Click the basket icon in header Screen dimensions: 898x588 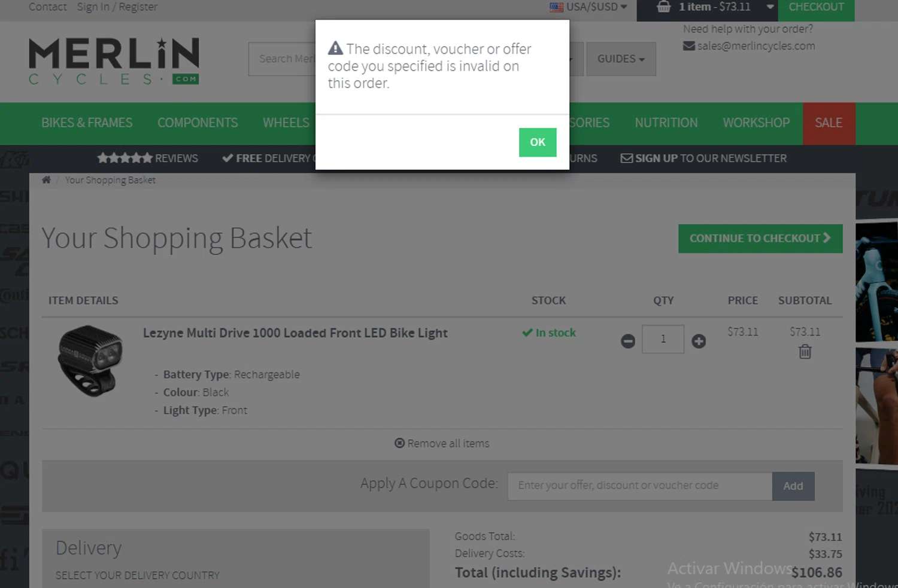click(663, 7)
